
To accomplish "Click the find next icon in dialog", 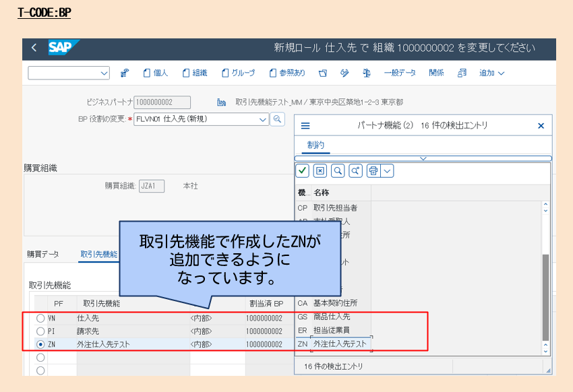I will point(355,171).
